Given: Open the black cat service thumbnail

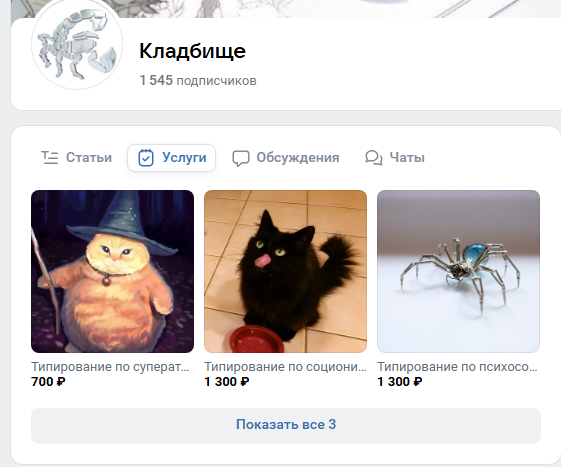Looking at the screenshot, I should coord(286,271).
